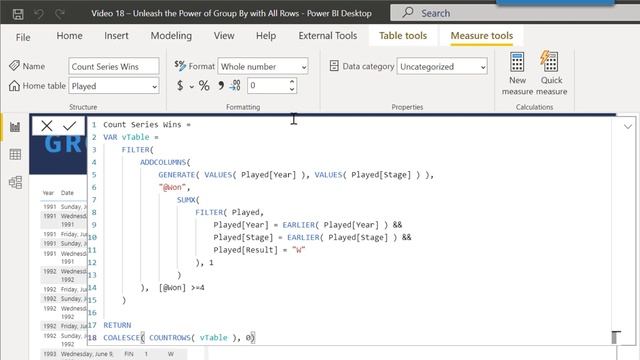Click '[@Won] >=4' on line 14
Screen dimensions: 640x360
click(x=182, y=287)
